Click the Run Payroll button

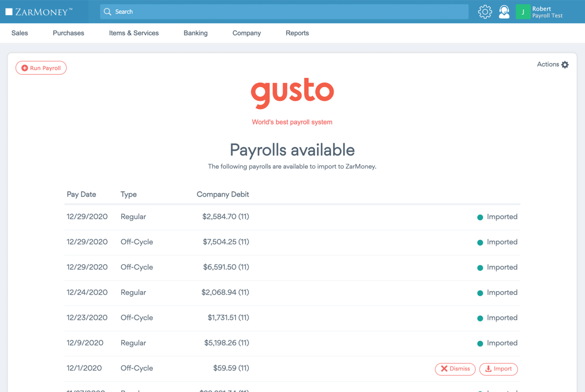coord(41,68)
